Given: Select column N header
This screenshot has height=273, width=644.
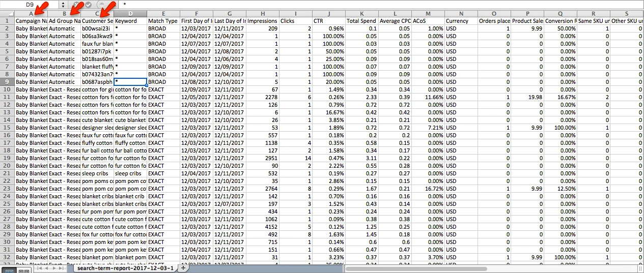Looking at the screenshot, I should click(x=461, y=13).
